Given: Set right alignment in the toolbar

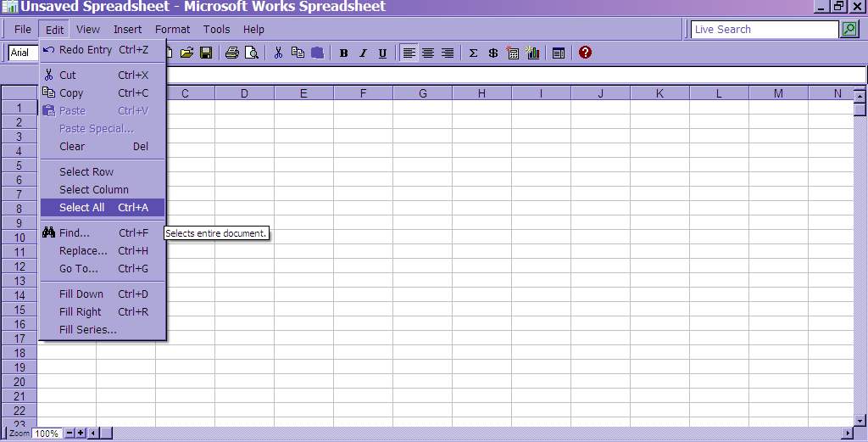Looking at the screenshot, I should [448, 53].
